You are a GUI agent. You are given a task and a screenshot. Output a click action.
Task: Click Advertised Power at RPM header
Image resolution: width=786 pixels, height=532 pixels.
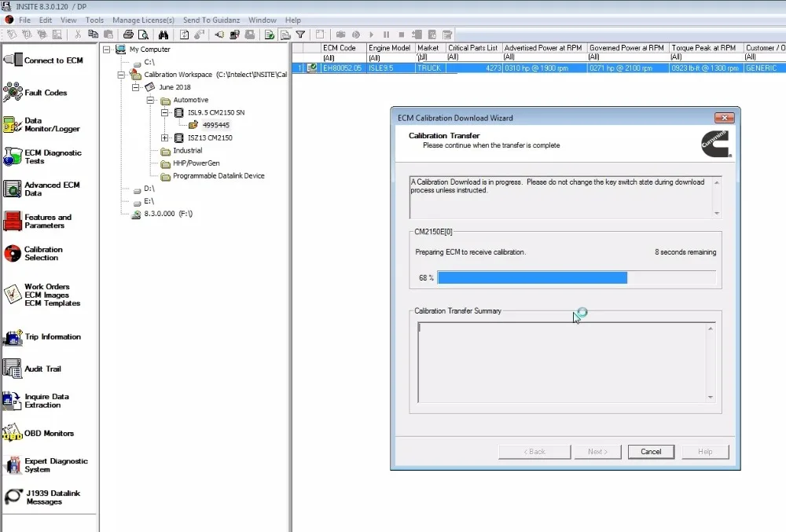click(544, 48)
